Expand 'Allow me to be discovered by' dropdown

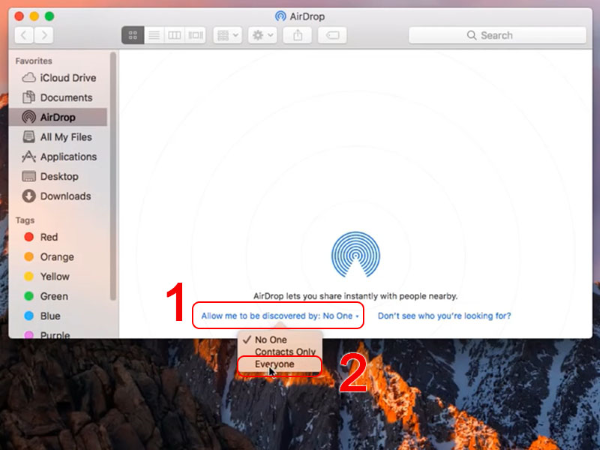(x=279, y=315)
